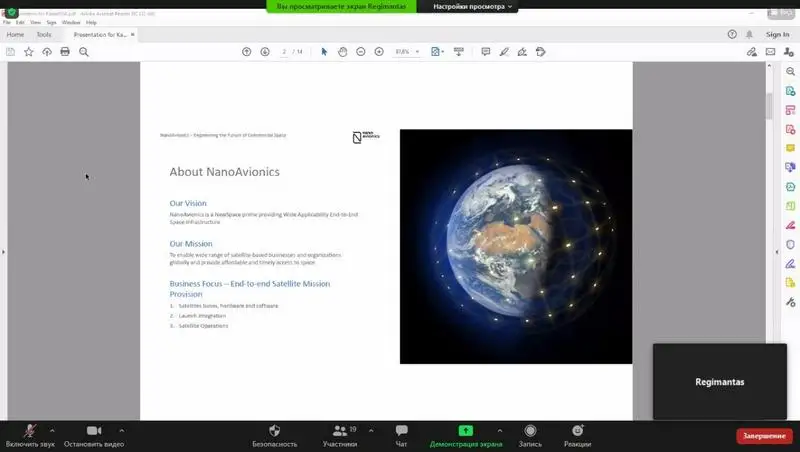Image resolution: width=800 pixels, height=452 pixels.
Task: Bookmark the document with the star icon
Action: (x=29, y=52)
